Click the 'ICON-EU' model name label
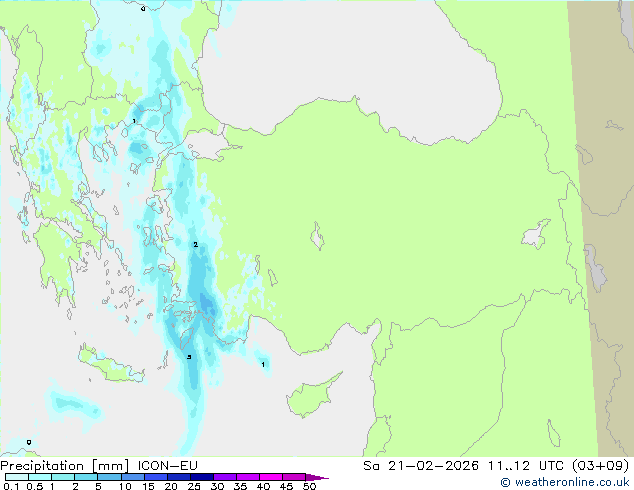 point(167,465)
